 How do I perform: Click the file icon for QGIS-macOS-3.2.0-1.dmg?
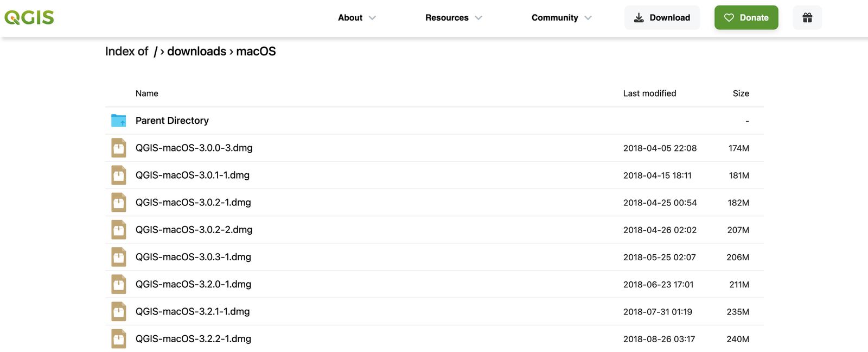[x=119, y=284]
